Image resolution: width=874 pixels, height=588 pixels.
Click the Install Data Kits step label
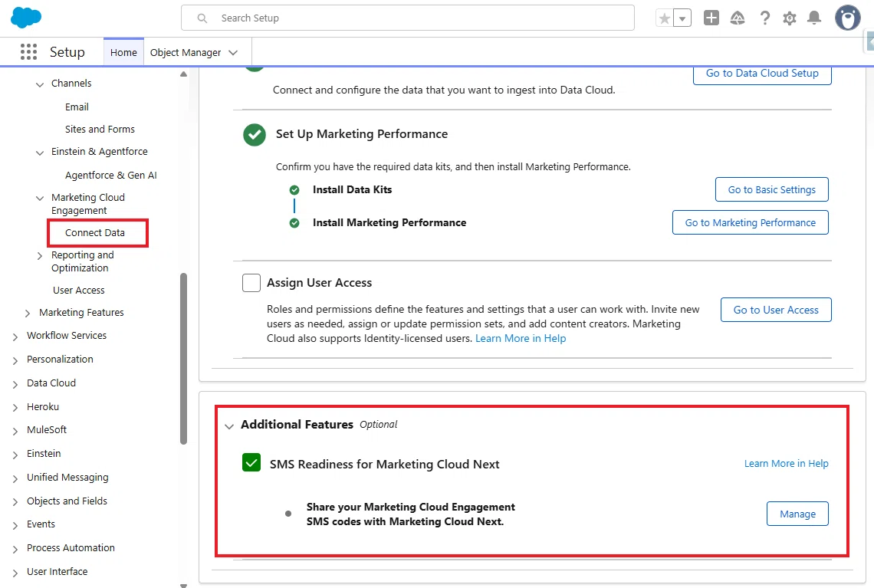[352, 189]
